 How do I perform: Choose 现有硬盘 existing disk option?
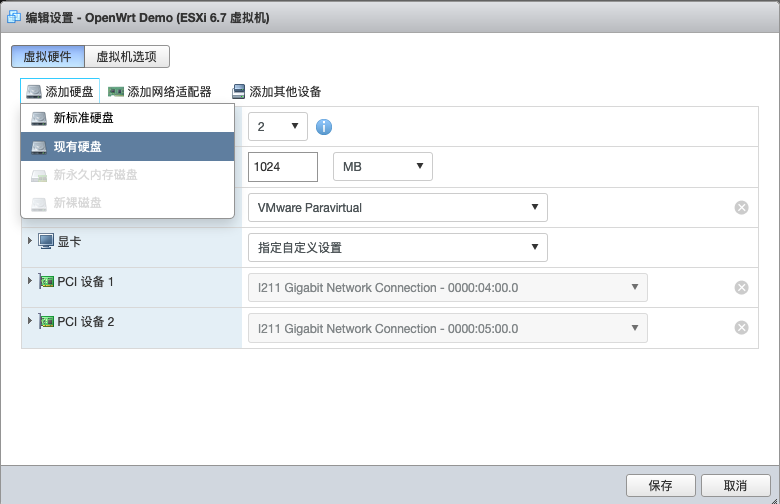click(x=127, y=146)
